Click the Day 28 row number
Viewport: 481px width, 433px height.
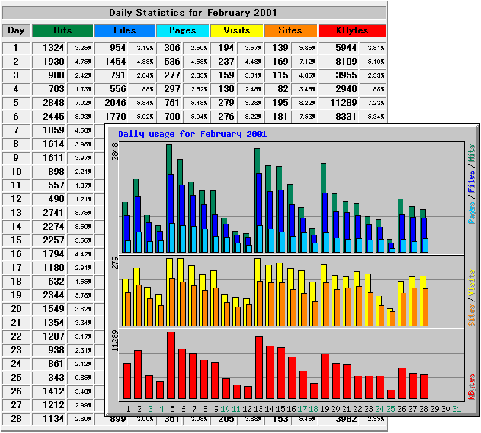(x=16, y=419)
